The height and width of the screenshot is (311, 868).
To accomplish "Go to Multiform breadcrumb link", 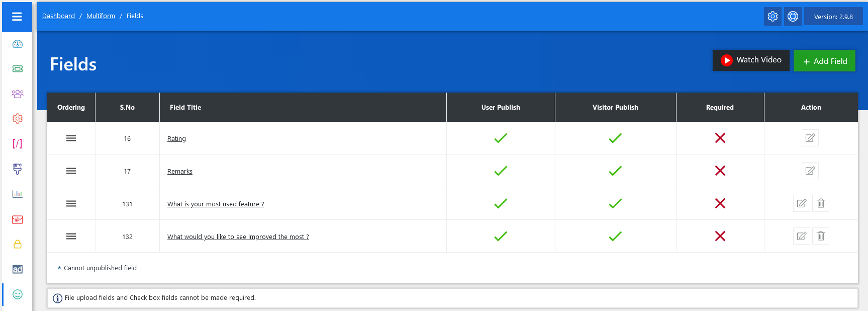I will click(101, 16).
